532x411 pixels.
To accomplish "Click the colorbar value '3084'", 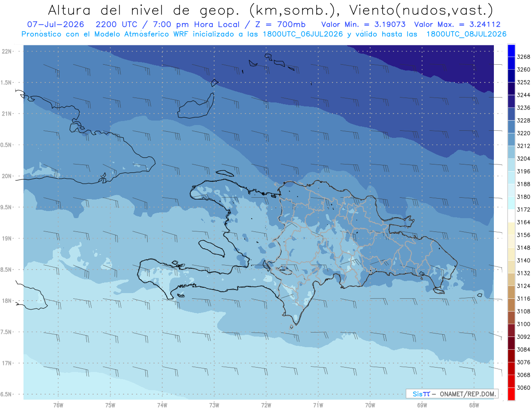I will click(523, 349).
